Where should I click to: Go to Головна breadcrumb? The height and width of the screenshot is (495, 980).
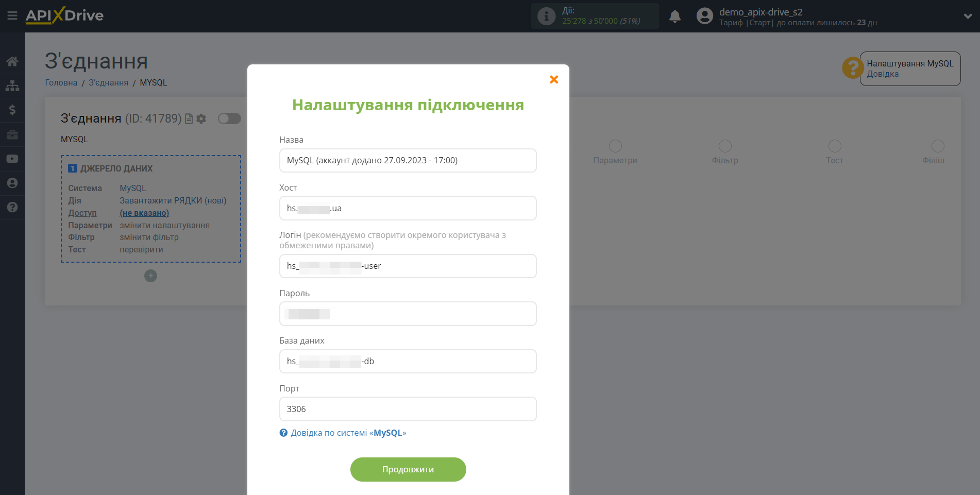point(61,82)
